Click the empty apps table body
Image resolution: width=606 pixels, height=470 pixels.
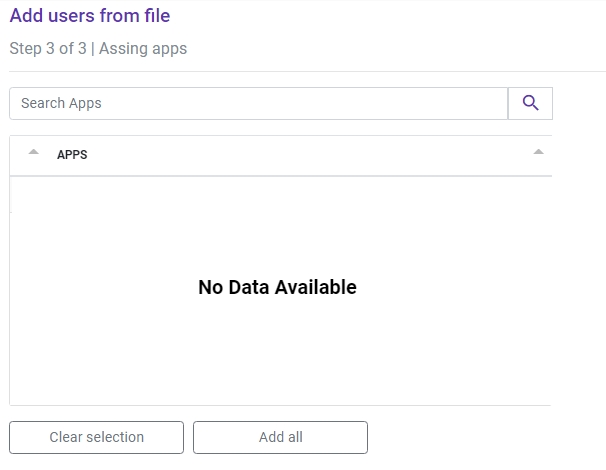click(281, 291)
